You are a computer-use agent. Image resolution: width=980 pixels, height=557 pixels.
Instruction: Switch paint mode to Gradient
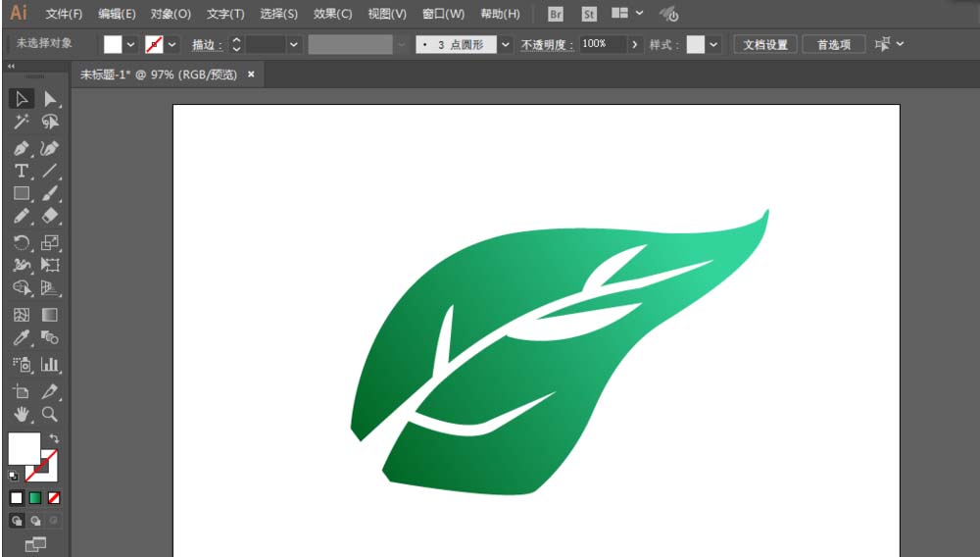point(35,498)
